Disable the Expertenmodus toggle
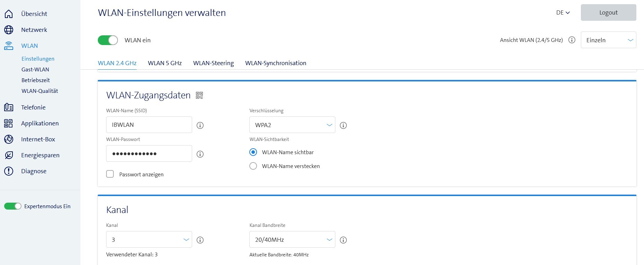This screenshot has height=265, width=644. point(13,206)
